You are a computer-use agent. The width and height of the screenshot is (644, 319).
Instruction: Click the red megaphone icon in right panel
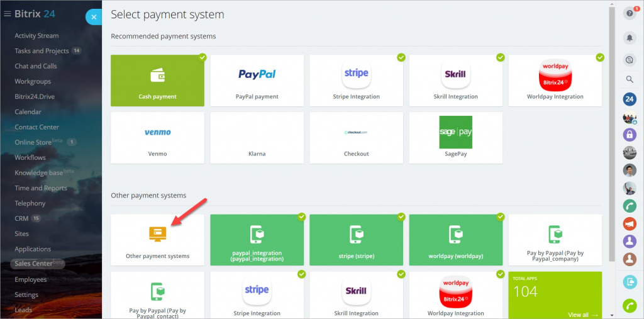coord(630,223)
